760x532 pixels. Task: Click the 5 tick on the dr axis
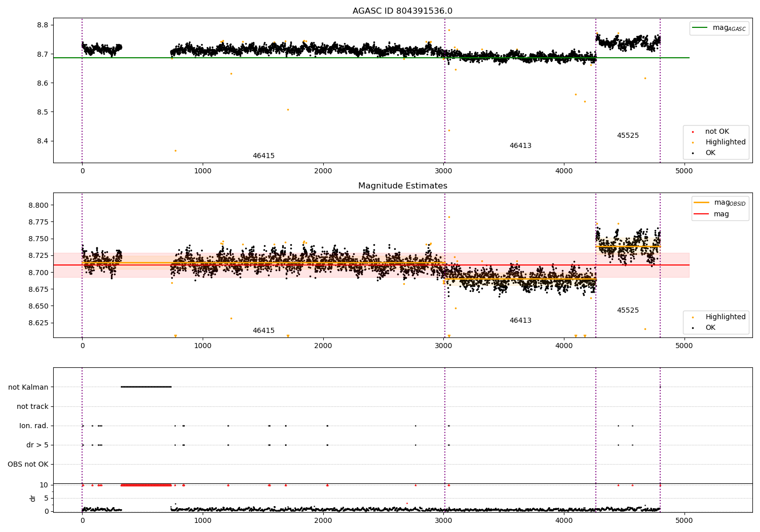[47, 498]
